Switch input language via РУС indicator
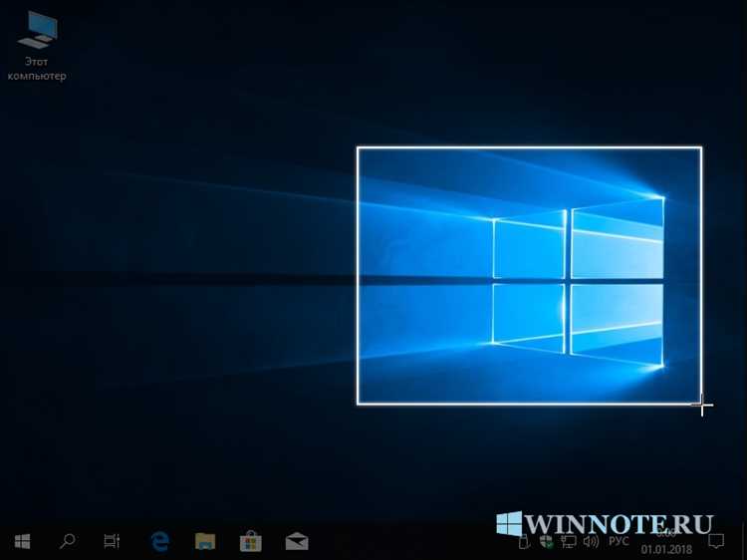 [x=619, y=541]
